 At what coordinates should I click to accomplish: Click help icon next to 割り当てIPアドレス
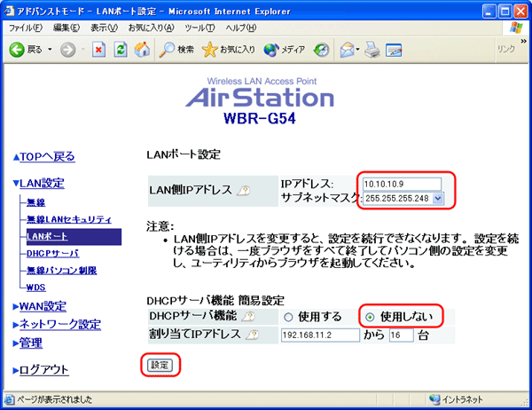252,335
